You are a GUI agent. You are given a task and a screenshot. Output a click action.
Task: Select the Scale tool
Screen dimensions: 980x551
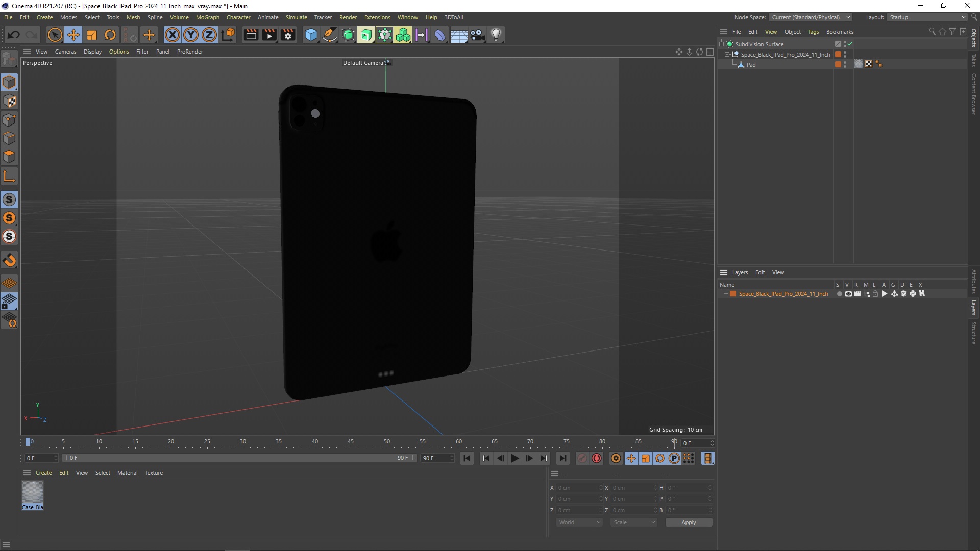coord(92,35)
